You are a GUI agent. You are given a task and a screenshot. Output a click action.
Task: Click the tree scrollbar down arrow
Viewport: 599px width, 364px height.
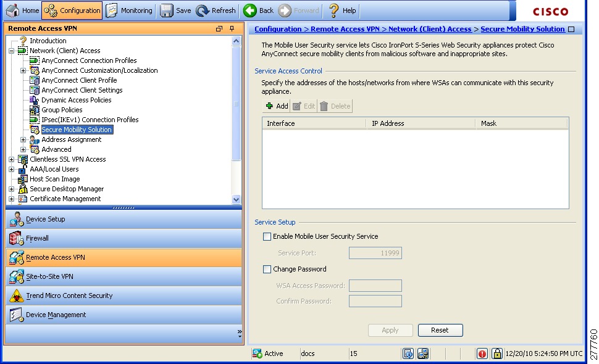[x=236, y=199]
